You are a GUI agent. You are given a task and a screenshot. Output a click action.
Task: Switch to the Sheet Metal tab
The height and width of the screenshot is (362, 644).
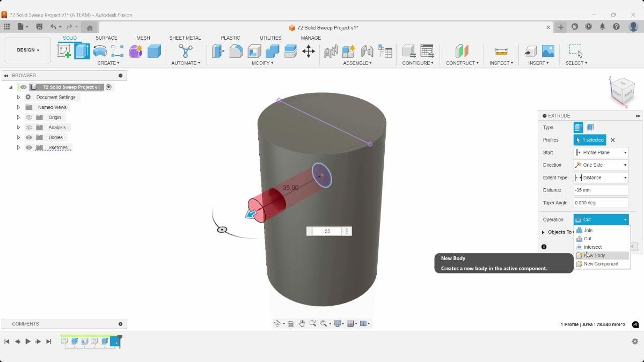185,38
